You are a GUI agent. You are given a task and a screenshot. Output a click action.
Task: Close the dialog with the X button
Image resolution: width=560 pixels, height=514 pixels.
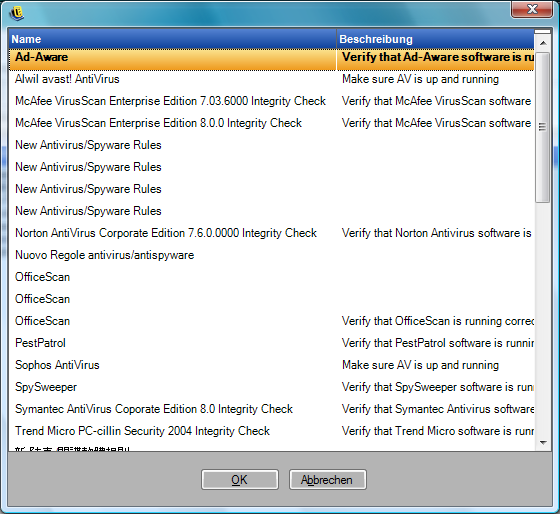[x=532, y=9]
